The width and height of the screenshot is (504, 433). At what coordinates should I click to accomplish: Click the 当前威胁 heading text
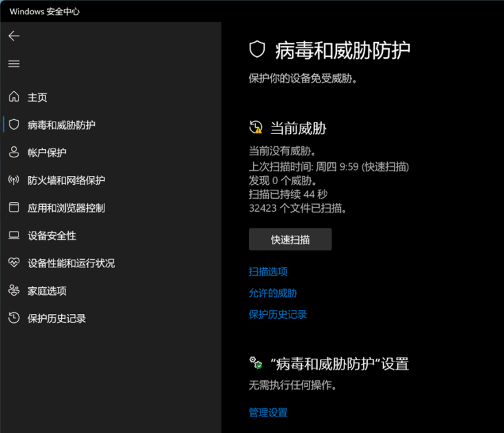pyautogui.click(x=298, y=128)
